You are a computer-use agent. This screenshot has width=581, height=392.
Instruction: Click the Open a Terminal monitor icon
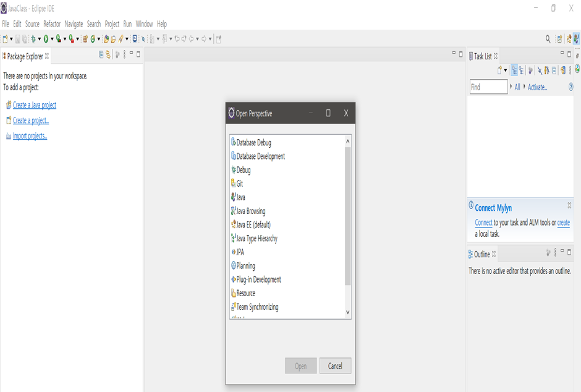coord(135,38)
